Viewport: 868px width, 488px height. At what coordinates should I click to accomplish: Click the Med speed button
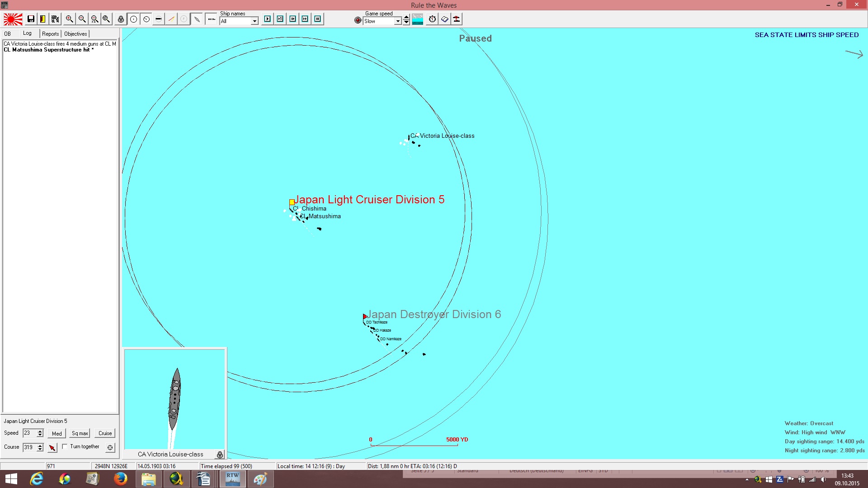point(57,433)
